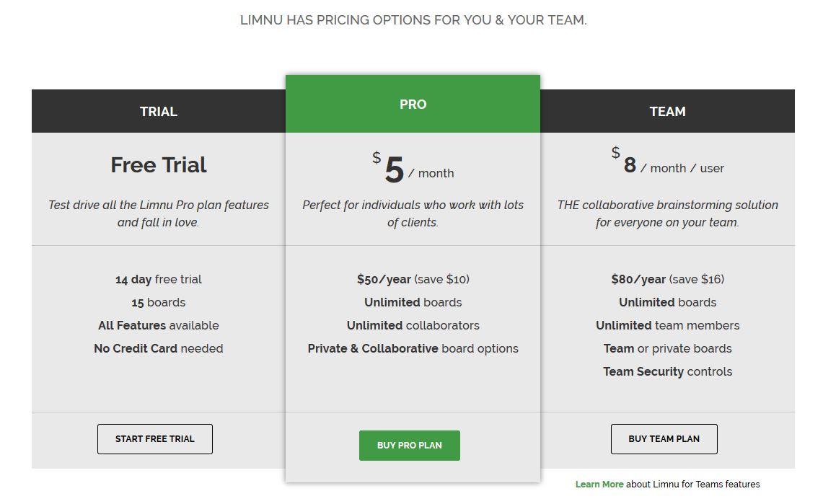Select the TRIAL column header
Screen dimensions: 823x504
(x=159, y=111)
